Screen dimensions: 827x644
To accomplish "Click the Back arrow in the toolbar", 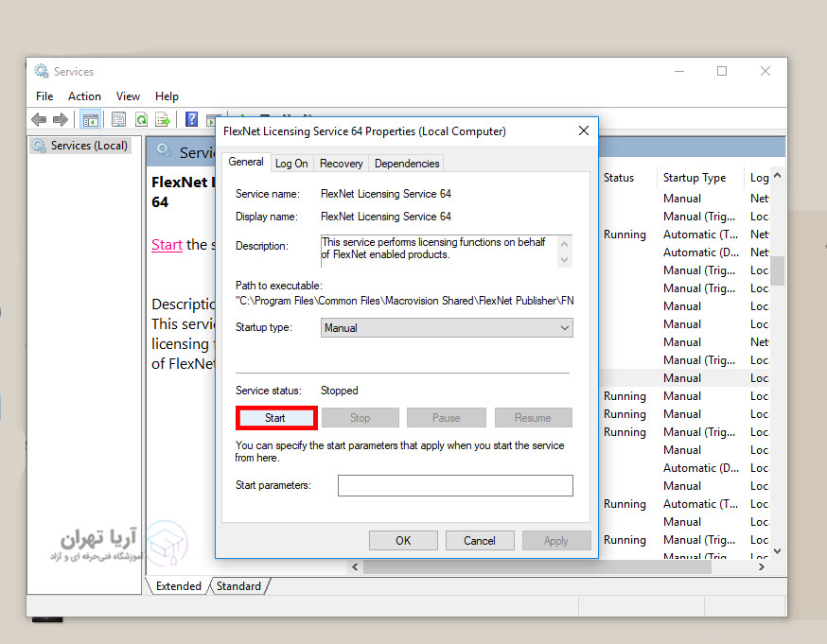I will pyautogui.click(x=39, y=119).
